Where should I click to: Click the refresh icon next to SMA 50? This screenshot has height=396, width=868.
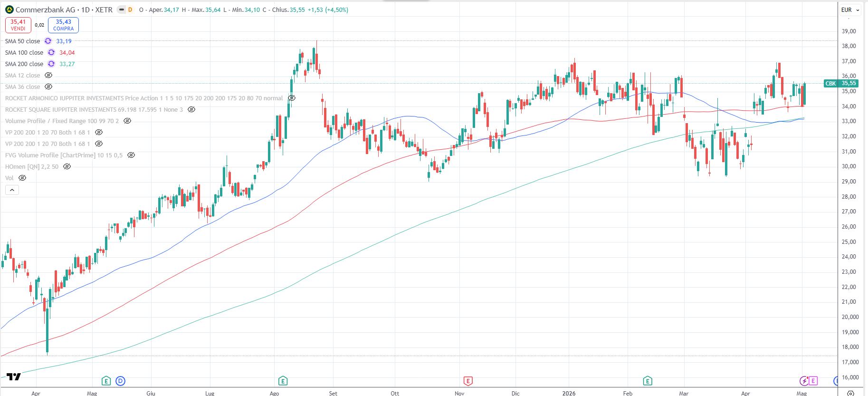pyautogui.click(x=48, y=41)
